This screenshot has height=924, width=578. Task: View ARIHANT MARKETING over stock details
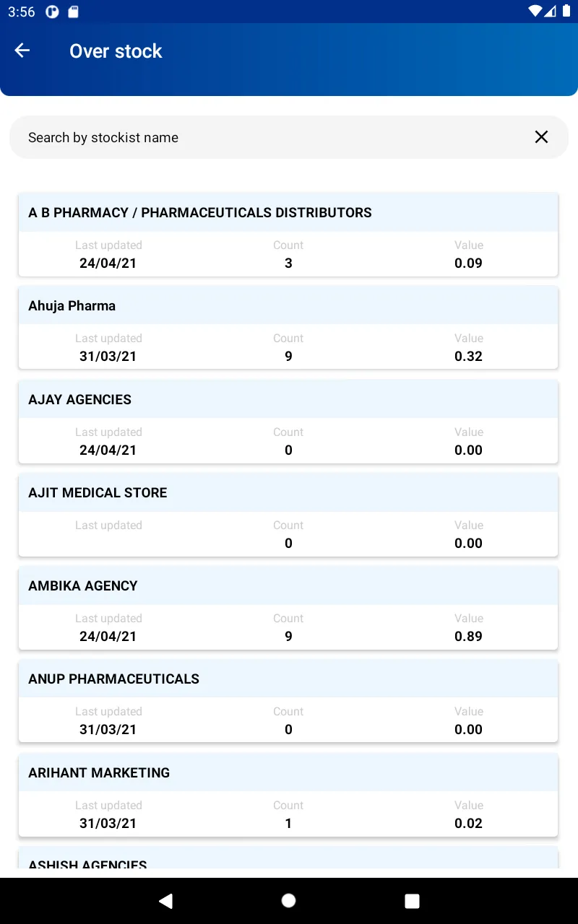point(288,795)
